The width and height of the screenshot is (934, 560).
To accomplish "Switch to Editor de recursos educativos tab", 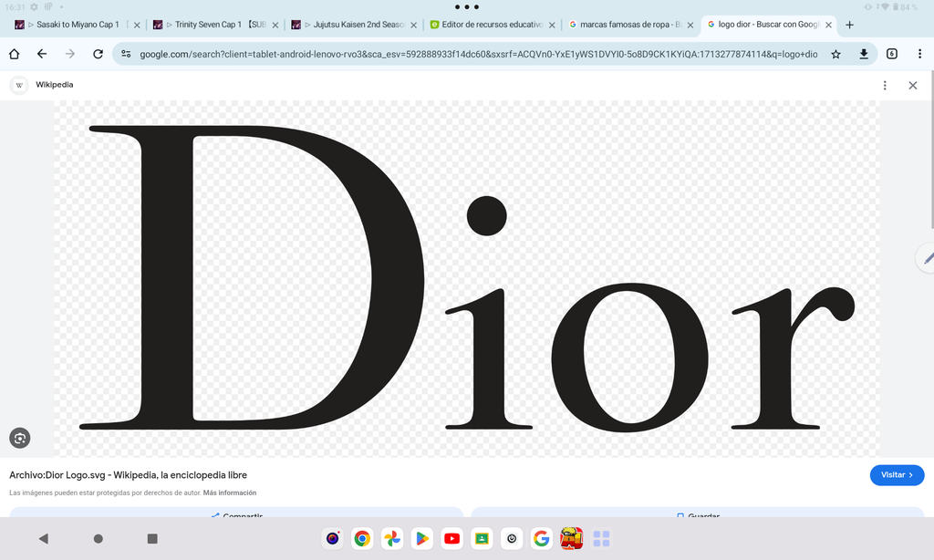I will click(x=485, y=25).
